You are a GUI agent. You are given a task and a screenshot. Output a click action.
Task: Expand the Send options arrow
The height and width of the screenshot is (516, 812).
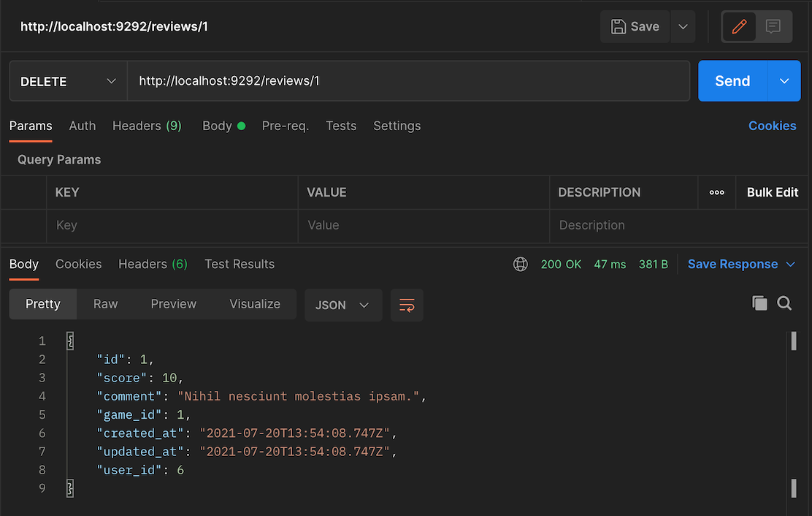[784, 81]
